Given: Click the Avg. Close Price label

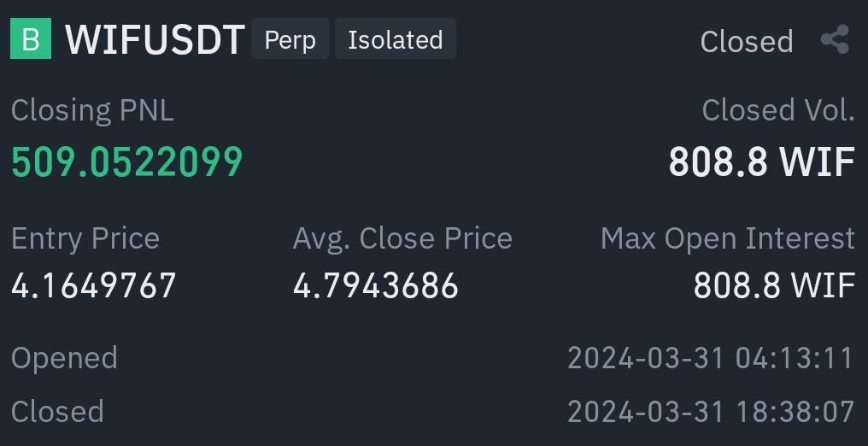Looking at the screenshot, I should click(402, 238).
